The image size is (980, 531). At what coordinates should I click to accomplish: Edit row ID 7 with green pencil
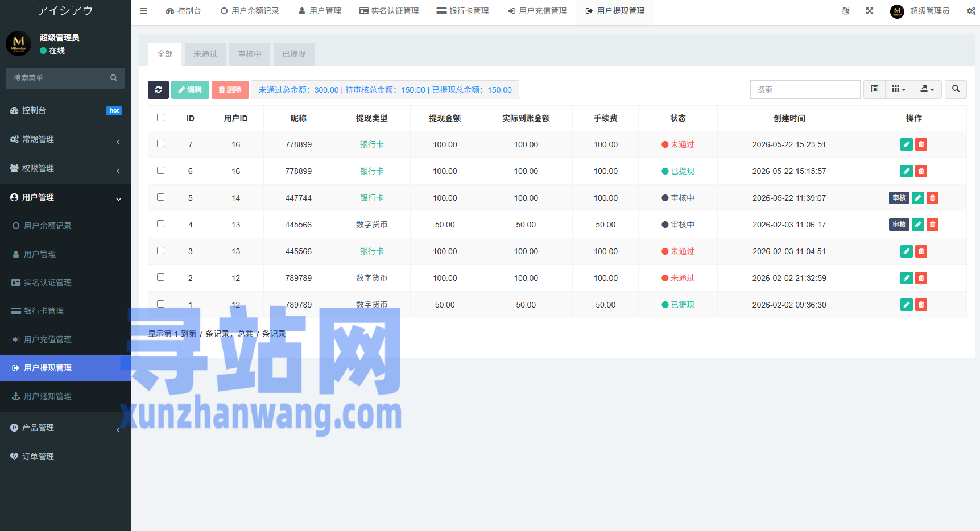click(x=907, y=144)
